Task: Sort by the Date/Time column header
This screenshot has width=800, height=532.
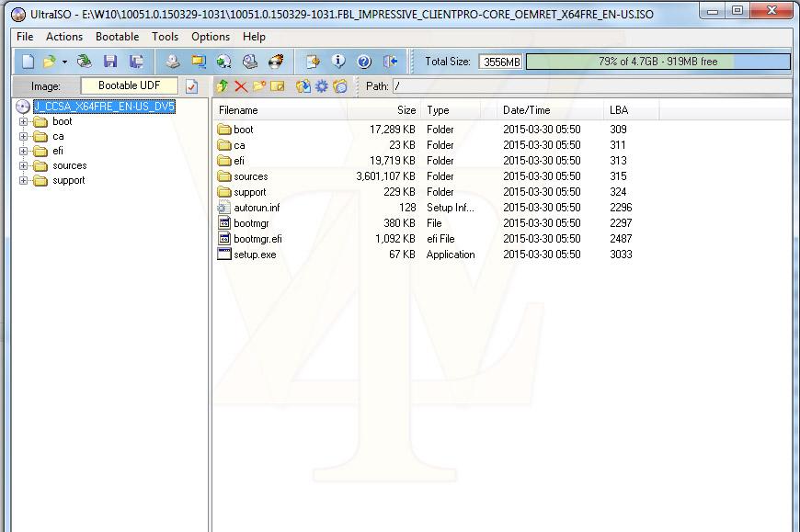Action: pyautogui.click(x=551, y=110)
